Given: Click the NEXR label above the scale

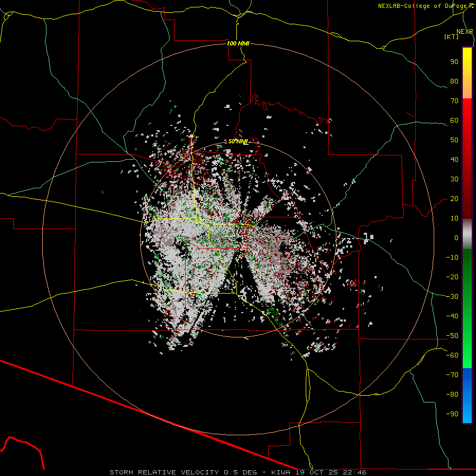Looking at the screenshot, I should 464,32.
